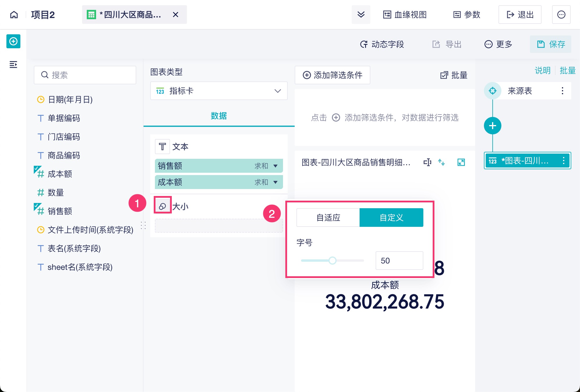Open the 更多 menu in the toolbar
Viewport: 580px width, 392px height.
498,44
